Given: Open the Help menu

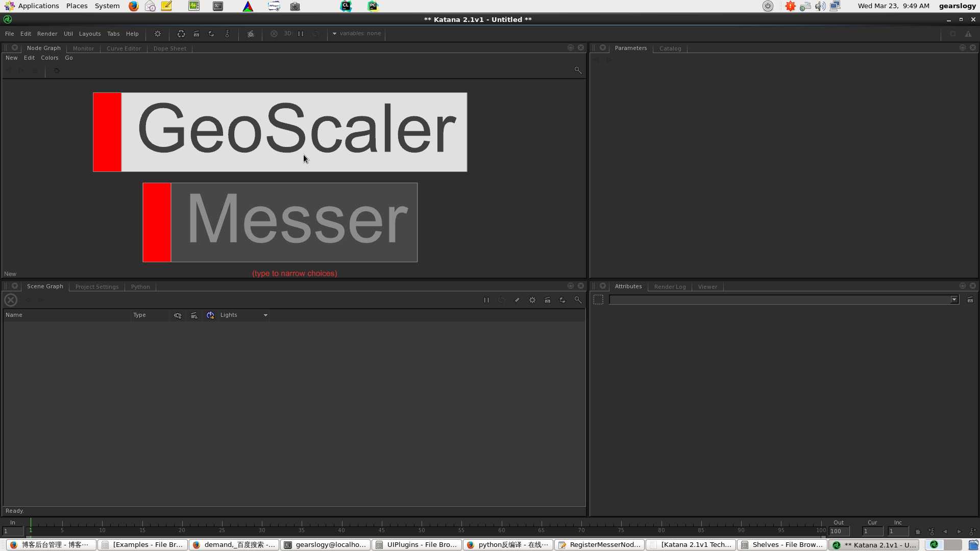Looking at the screenshot, I should click(x=132, y=34).
